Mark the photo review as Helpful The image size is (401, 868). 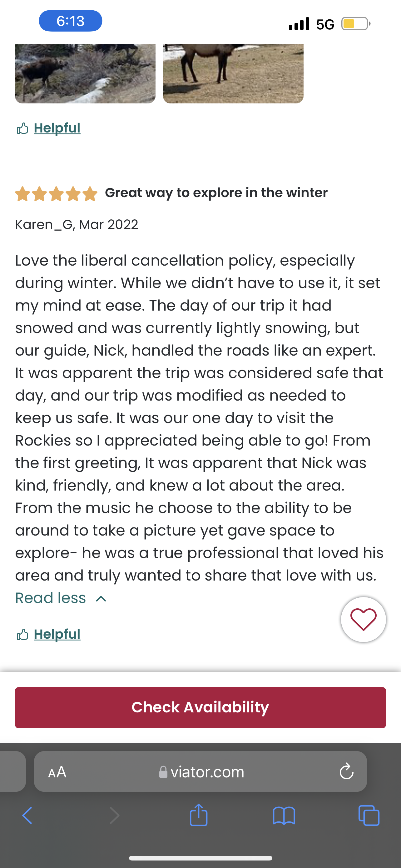coord(57,128)
